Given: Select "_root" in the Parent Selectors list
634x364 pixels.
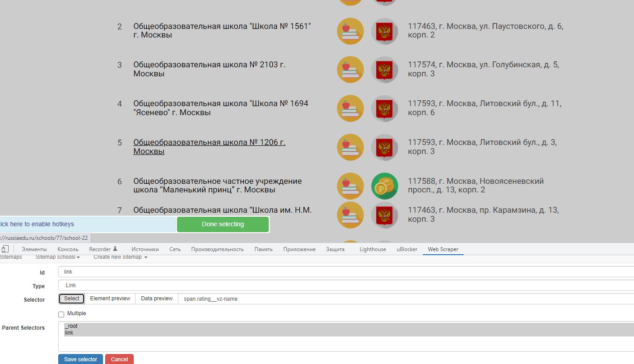Looking at the screenshot, I should [x=71, y=326].
